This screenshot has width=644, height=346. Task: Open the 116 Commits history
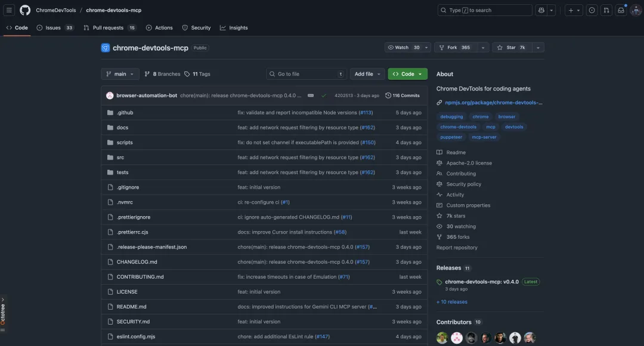coord(402,95)
